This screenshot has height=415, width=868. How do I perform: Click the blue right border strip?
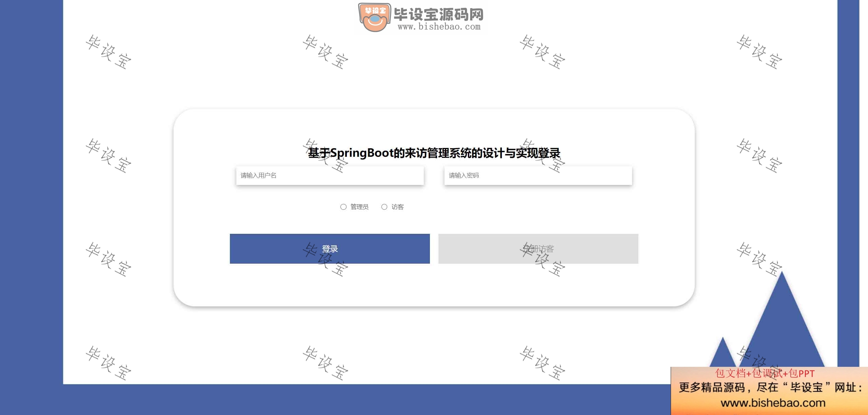pos(848,183)
